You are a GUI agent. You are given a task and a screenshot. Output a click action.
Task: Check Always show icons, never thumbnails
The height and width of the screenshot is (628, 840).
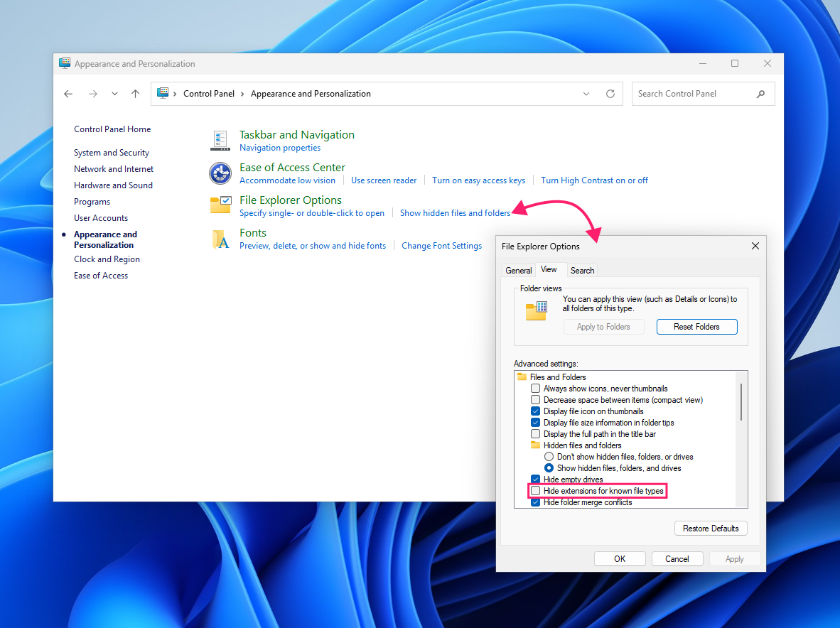tap(535, 388)
